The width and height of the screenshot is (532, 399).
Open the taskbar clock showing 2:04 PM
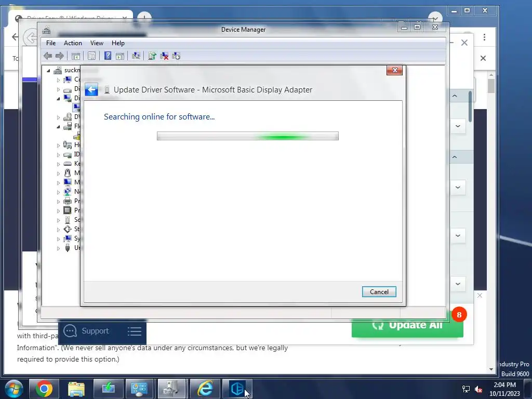pyautogui.click(x=504, y=389)
